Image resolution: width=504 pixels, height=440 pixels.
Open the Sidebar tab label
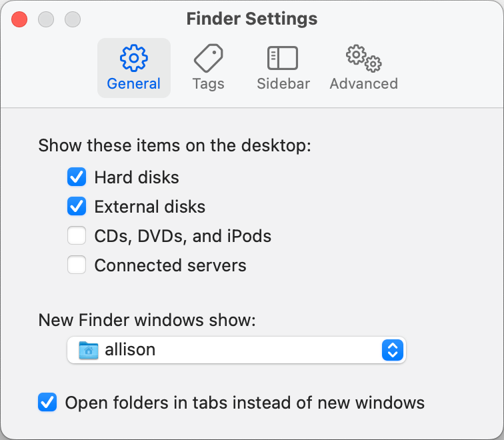(x=283, y=84)
